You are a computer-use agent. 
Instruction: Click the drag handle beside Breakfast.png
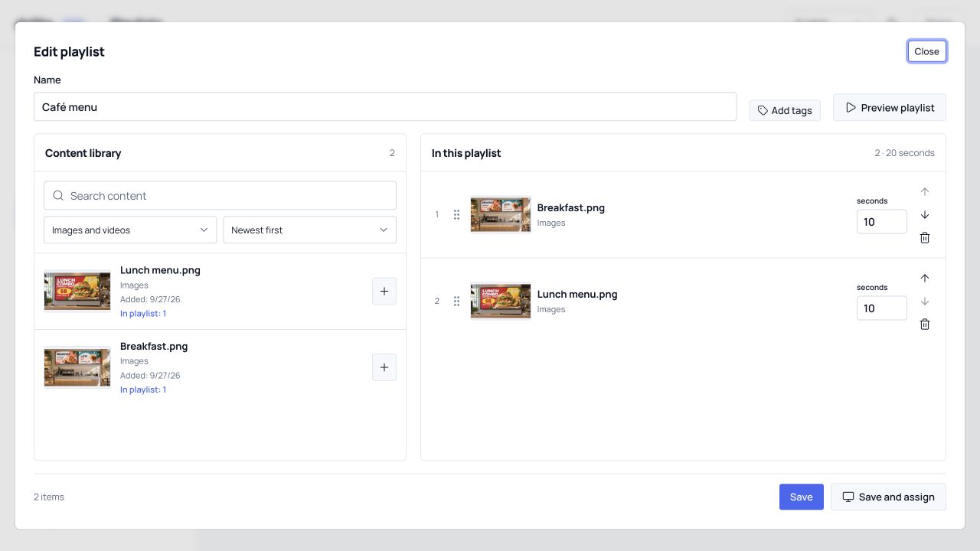coord(456,215)
